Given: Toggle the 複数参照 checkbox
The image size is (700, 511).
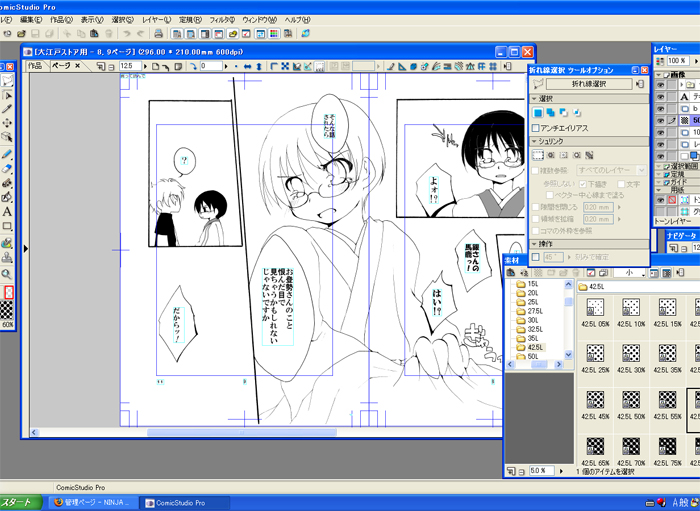Looking at the screenshot, I should 536,170.
